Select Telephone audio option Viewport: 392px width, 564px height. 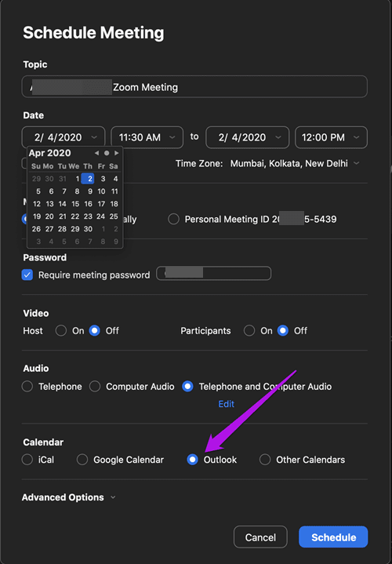[x=27, y=386]
